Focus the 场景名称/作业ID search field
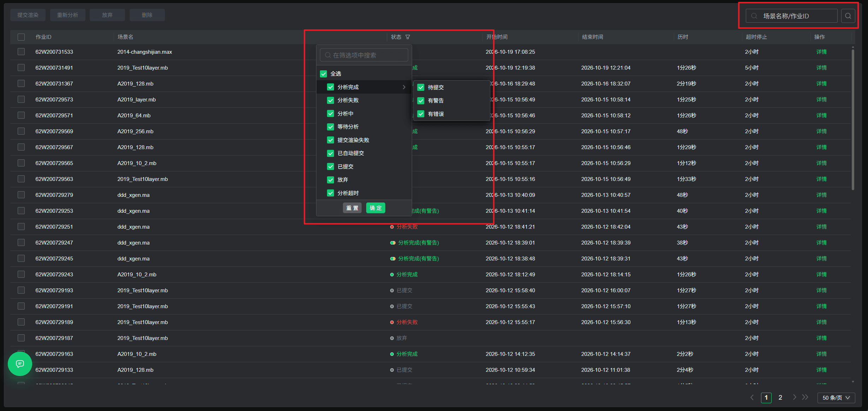 791,16
